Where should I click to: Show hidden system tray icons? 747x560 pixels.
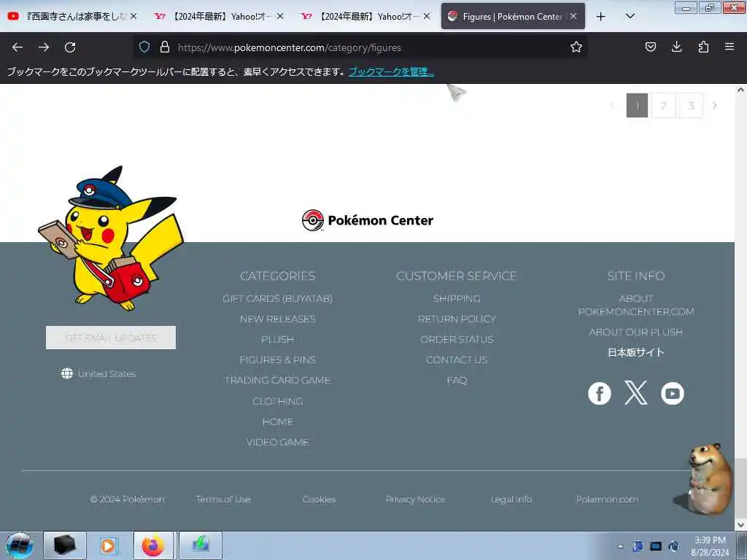(x=620, y=547)
